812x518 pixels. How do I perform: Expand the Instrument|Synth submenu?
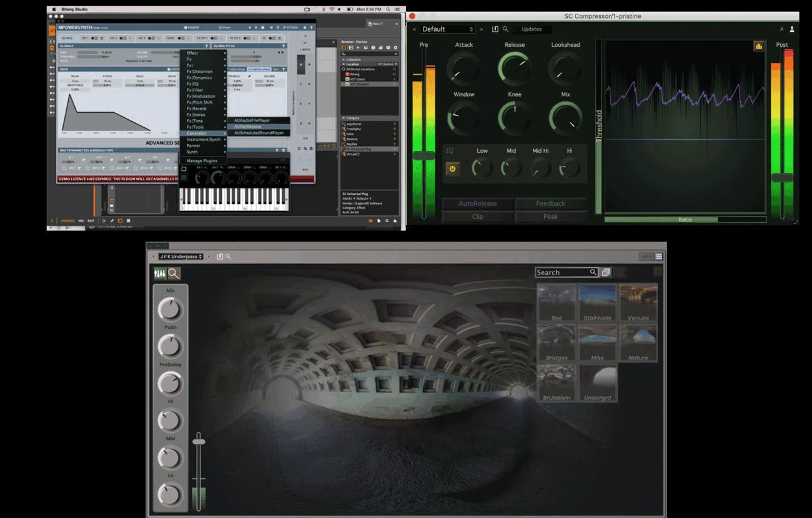(x=203, y=139)
